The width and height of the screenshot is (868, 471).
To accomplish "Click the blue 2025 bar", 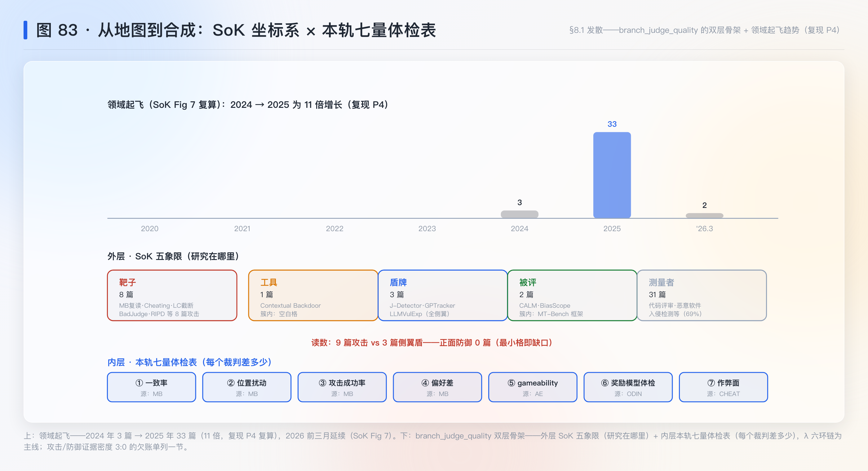I will (612, 175).
